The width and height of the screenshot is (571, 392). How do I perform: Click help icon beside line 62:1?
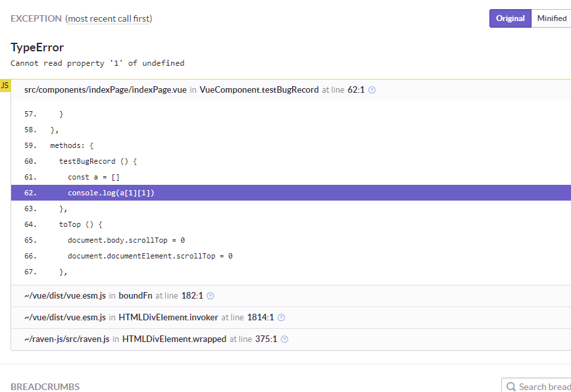click(x=372, y=90)
